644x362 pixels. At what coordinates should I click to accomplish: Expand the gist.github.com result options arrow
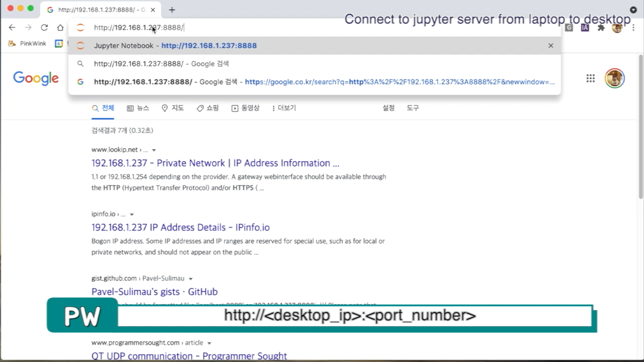coord(191,279)
